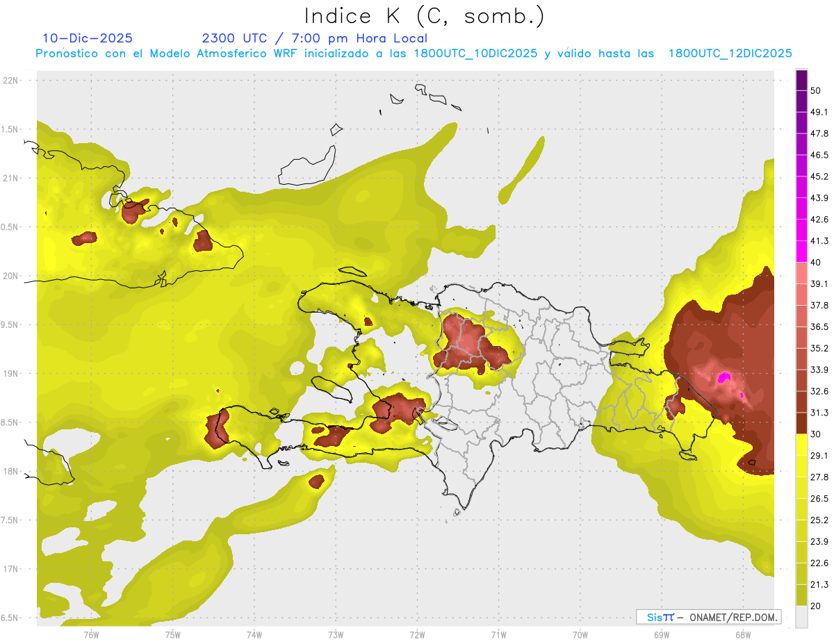Click the longitude axis label '68W'

click(x=743, y=635)
